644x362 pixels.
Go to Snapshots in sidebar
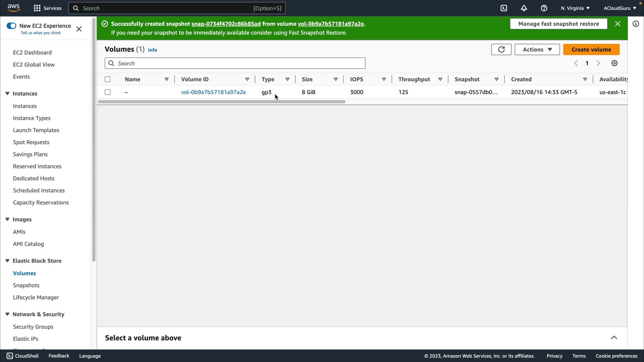[26, 285]
